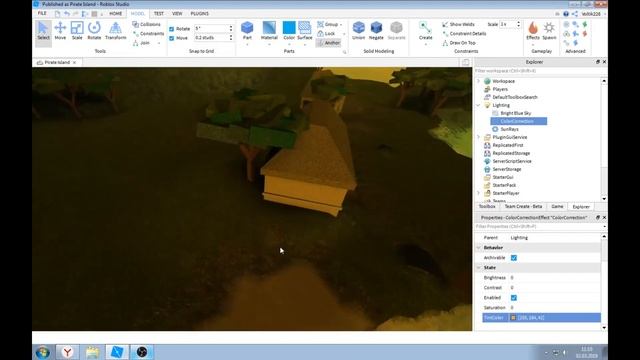Viewport: 640px width, 360px height.
Task: Click the Move studs input field
Action: pos(211,38)
